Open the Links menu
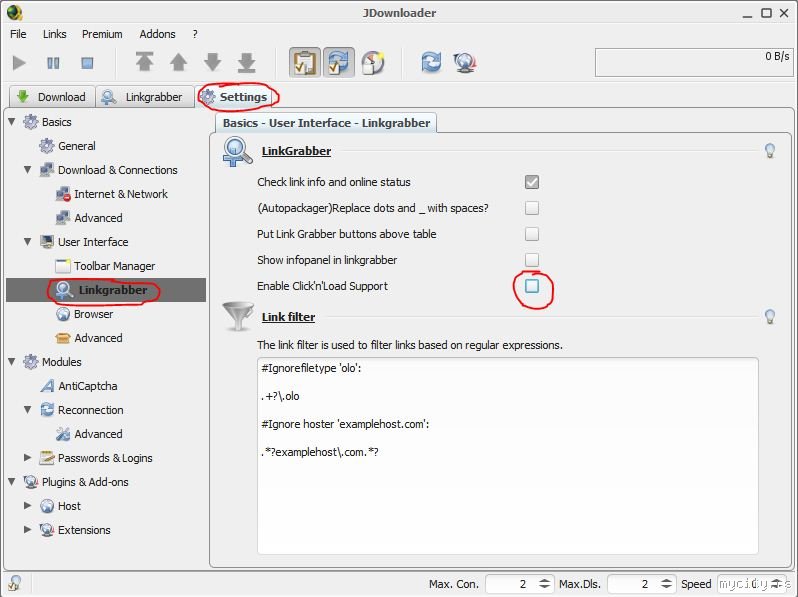Image resolution: width=798 pixels, height=597 pixels. click(54, 34)
